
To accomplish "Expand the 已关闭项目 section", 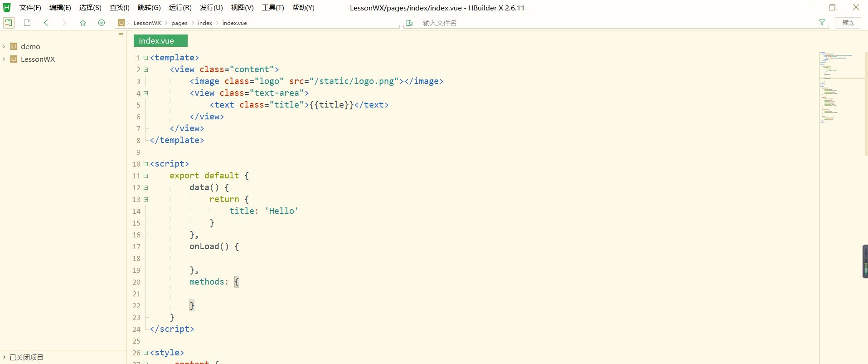I will (4, 357).
